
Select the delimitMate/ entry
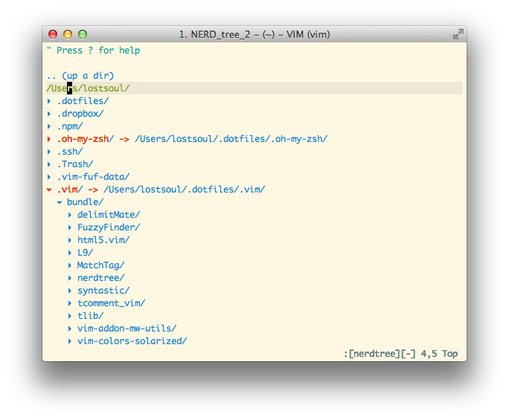tap(109, 215)
